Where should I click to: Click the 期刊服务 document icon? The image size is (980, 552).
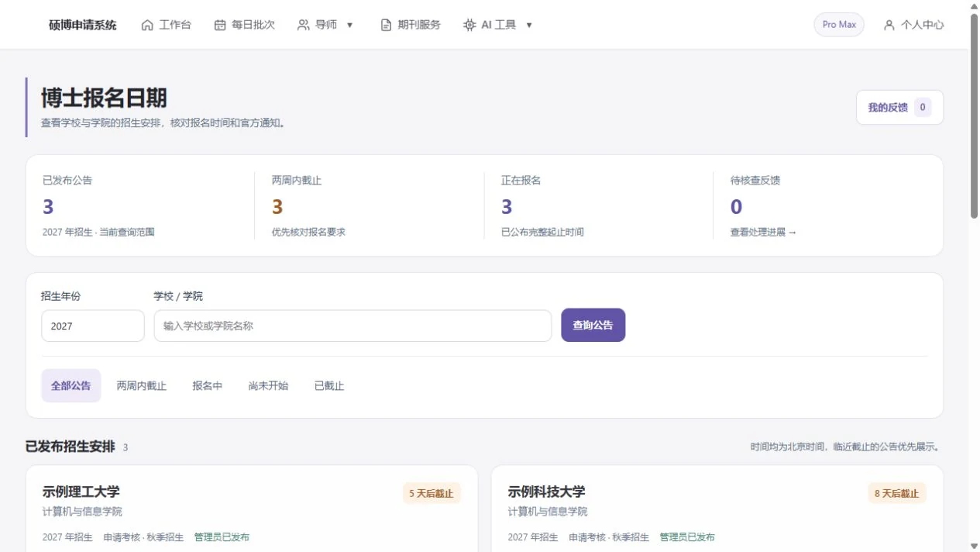click(x=386, y=25)
